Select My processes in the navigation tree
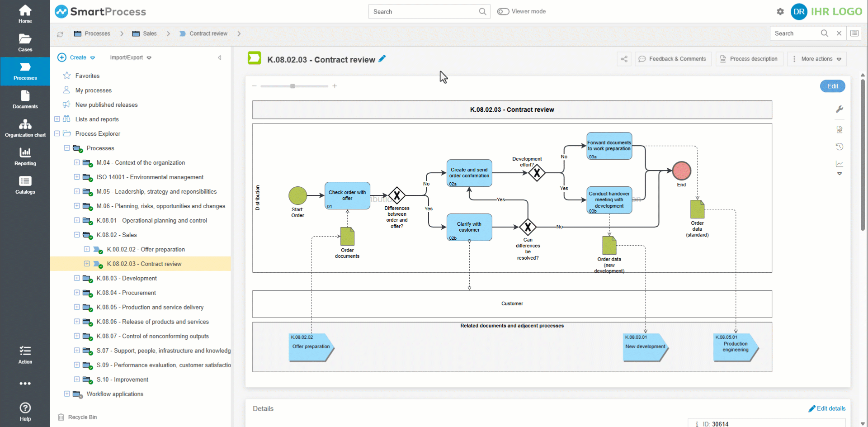This screenshot has height=427, width=868. pyautogui.click(x=93, y=90)
